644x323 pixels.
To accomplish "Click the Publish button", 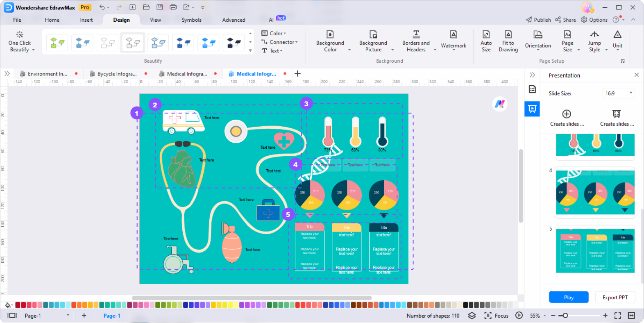I will (x=538, y=20).
